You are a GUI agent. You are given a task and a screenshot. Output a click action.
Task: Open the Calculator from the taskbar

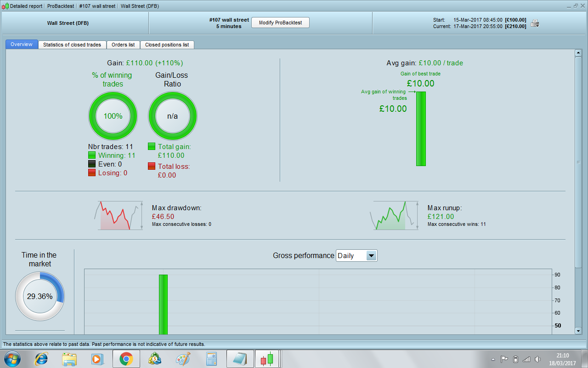tap(211, 359)
